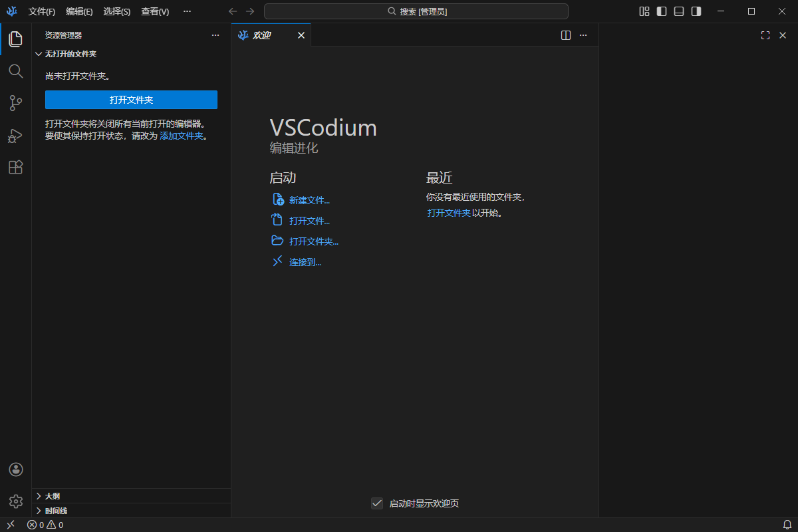Select the 欢迎 tab
The width and height of the screenshot is (798, 532).
pyautogui.click(x=264, y=35)
